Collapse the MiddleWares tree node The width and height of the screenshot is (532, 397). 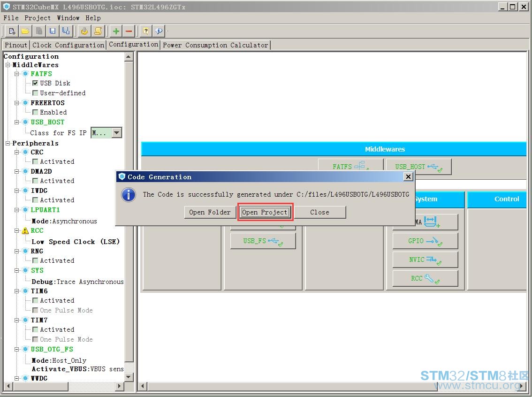[x=8, y=65]
